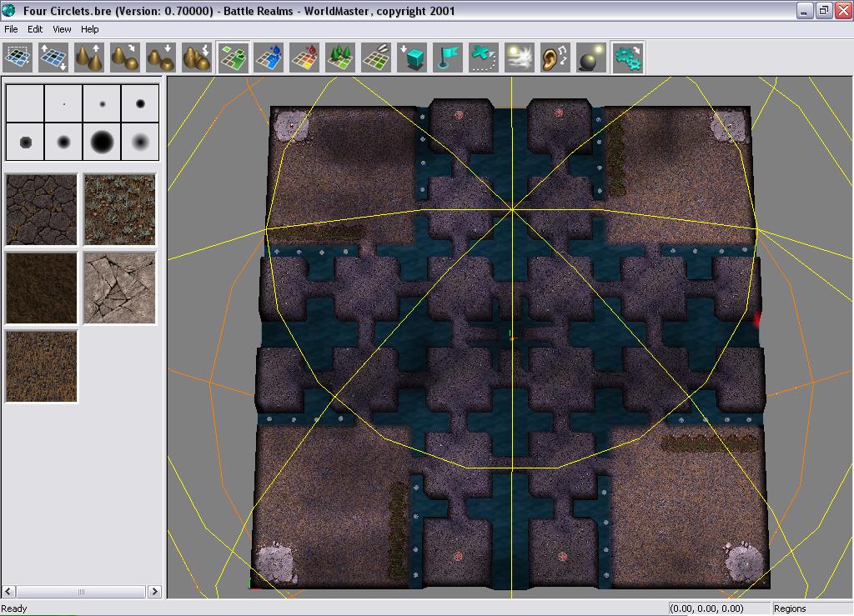
Task: Open the ear sound tool
Action: pos(555,58)
